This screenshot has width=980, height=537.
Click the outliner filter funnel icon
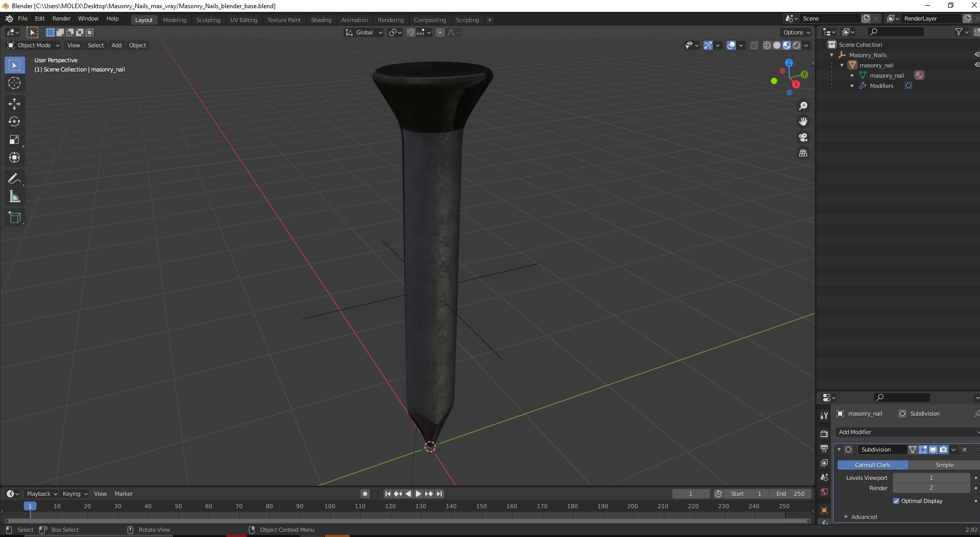(x=959, y=32)
